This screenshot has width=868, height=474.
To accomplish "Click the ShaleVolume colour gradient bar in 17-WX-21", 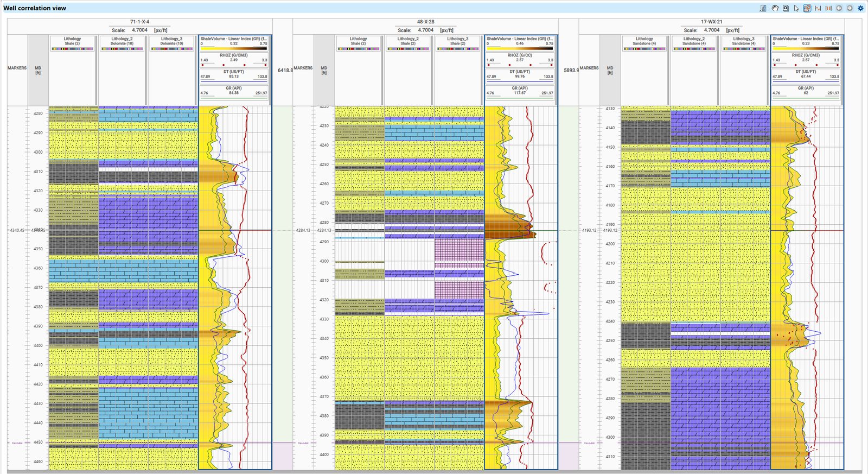I will click(806, 48).
